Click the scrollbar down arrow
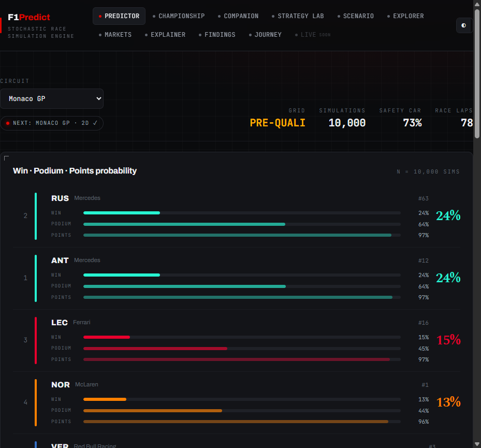This screenshot has width=481, height=448. click(477, 444)
